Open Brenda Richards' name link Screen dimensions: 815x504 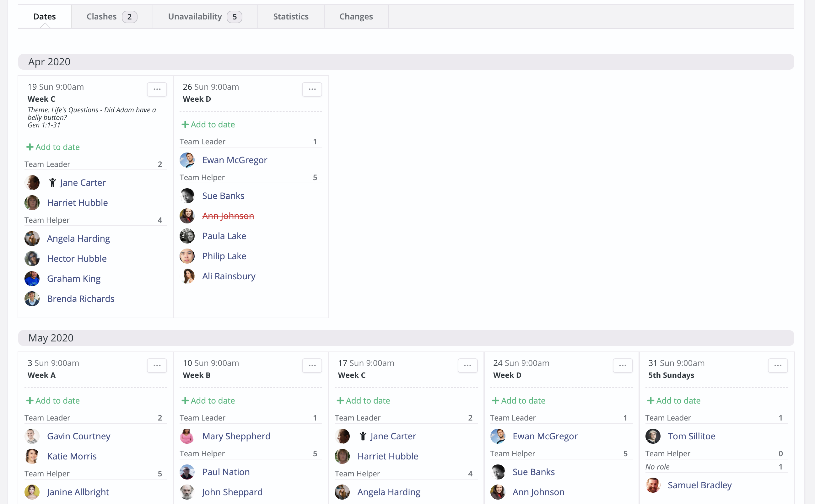coord(81,299)
